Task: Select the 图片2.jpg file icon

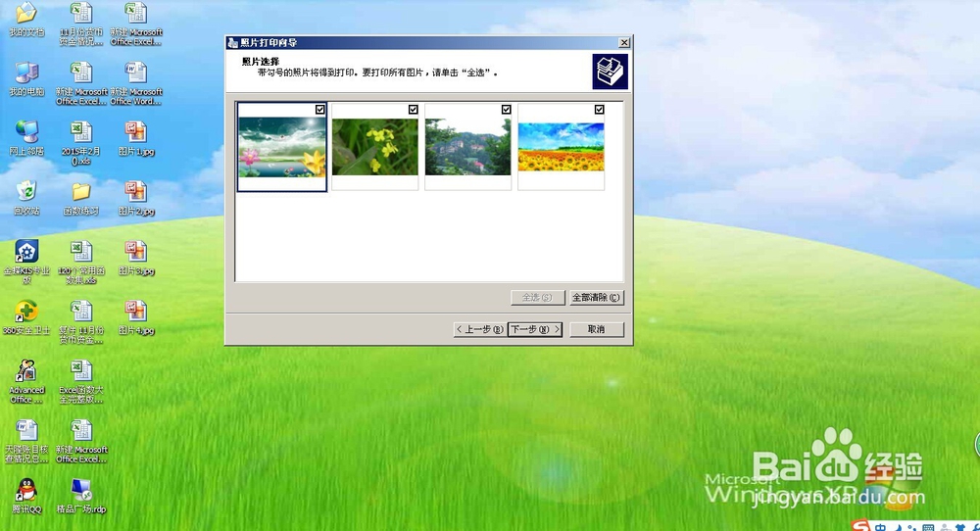Action: 135,192
